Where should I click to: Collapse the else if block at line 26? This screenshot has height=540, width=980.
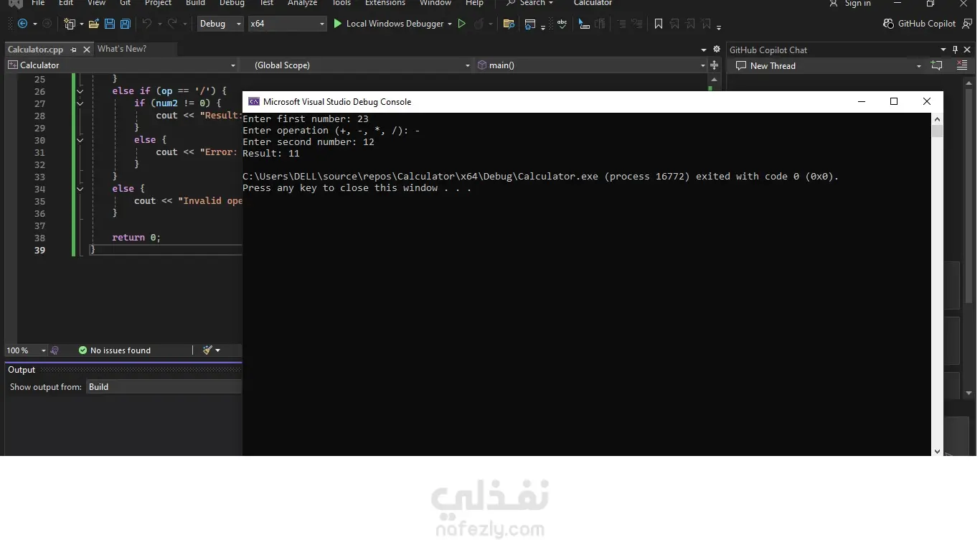coord(80,91)
